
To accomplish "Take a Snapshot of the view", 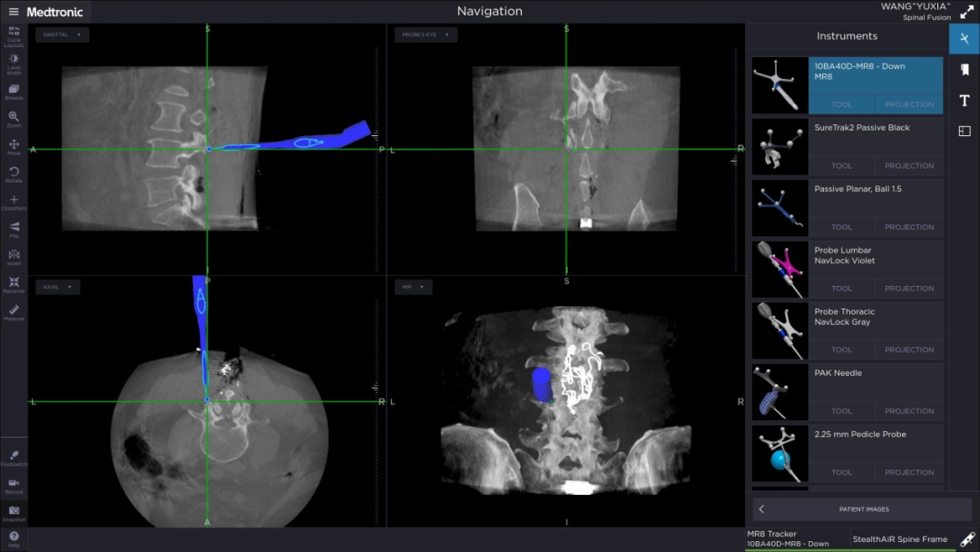I will point(14,513).
